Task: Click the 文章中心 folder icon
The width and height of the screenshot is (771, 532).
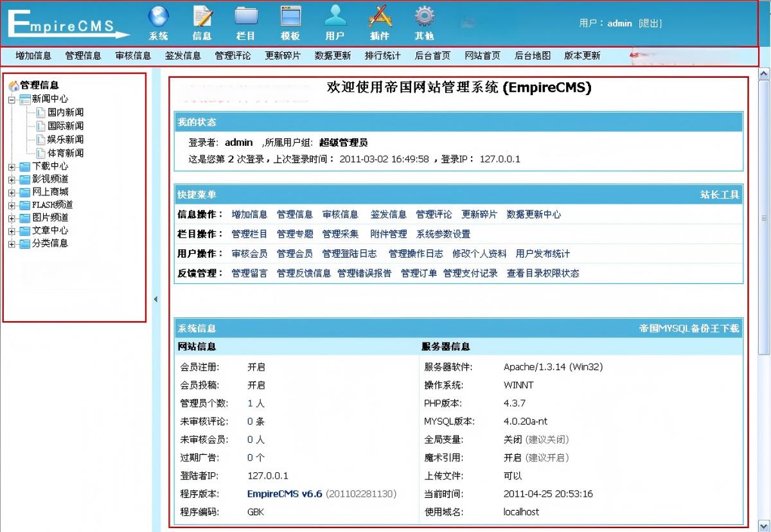Action: [x=25, y=231]
